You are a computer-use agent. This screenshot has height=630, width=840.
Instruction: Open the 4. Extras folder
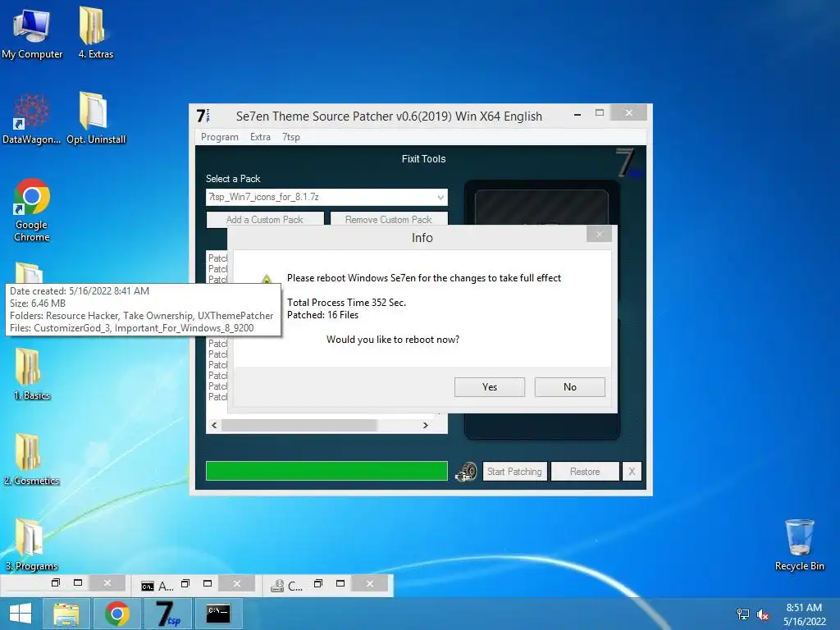coord(95,33)
